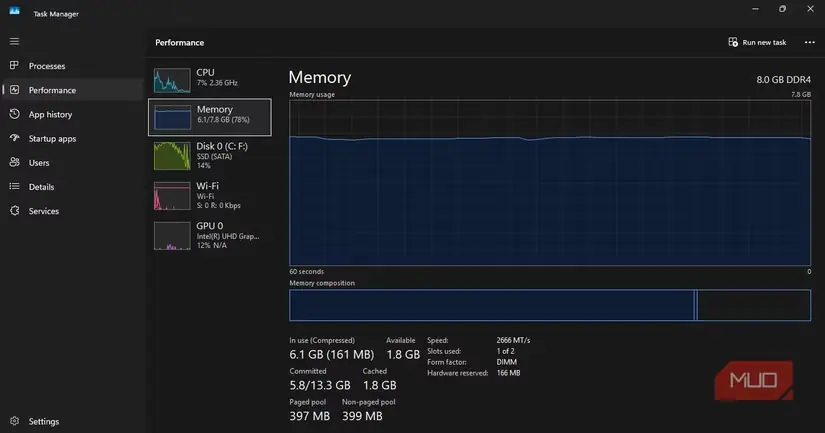This screenshot has width=825, height=433.
Task: Open the Users page
Action: pos(73,163)
